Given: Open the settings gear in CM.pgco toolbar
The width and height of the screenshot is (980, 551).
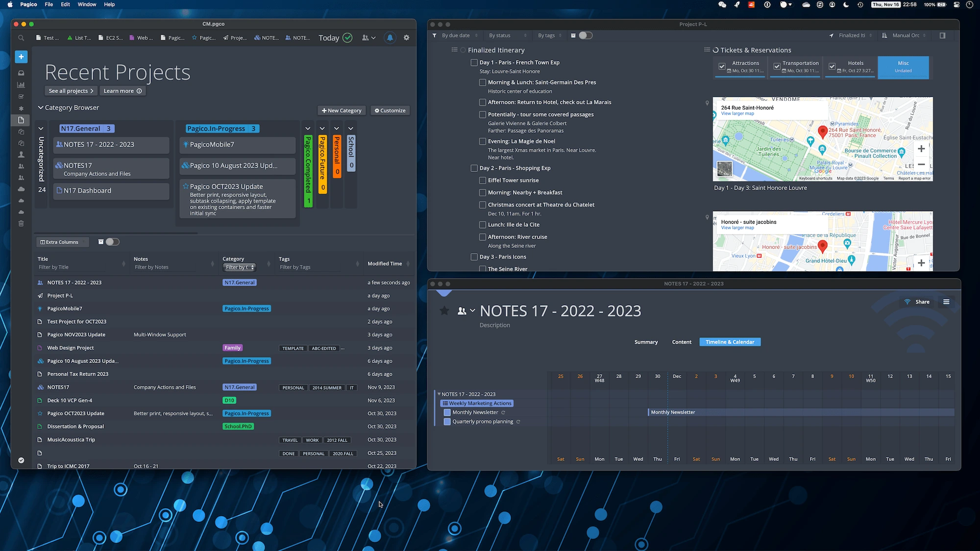Looking at the screenshot, I should (406, 38).
